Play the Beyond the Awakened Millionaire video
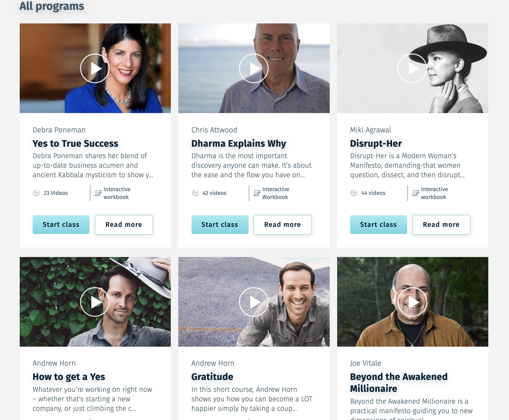509x420 pixels. [412, 302]
